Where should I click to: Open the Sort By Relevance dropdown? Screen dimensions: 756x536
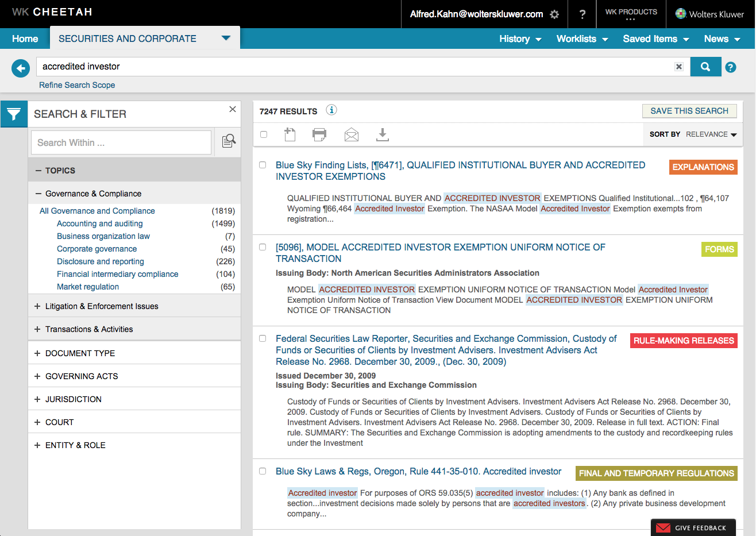coord(711,134)
